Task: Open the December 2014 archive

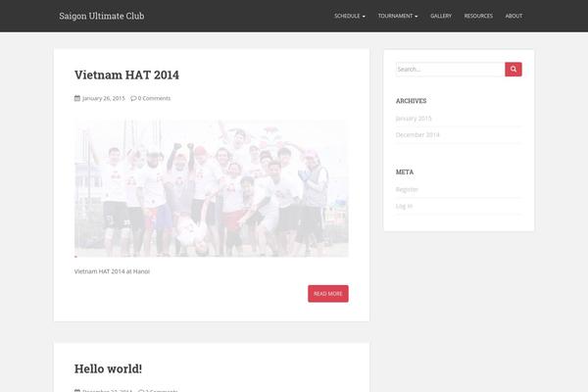Action: 417,135
